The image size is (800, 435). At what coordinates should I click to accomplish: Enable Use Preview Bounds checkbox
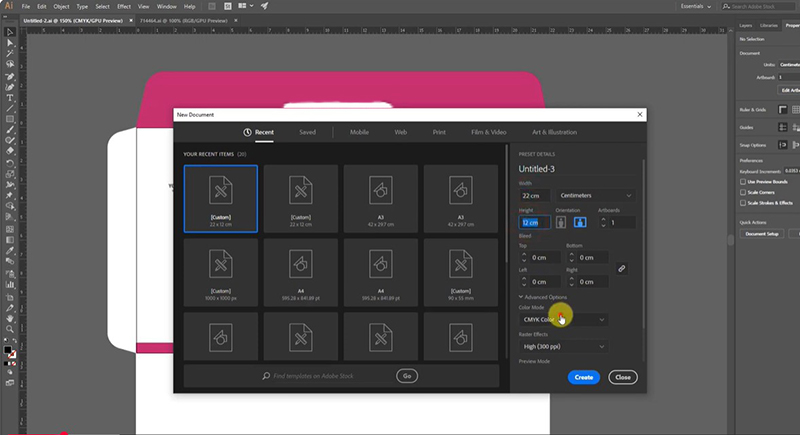(744, 182)
